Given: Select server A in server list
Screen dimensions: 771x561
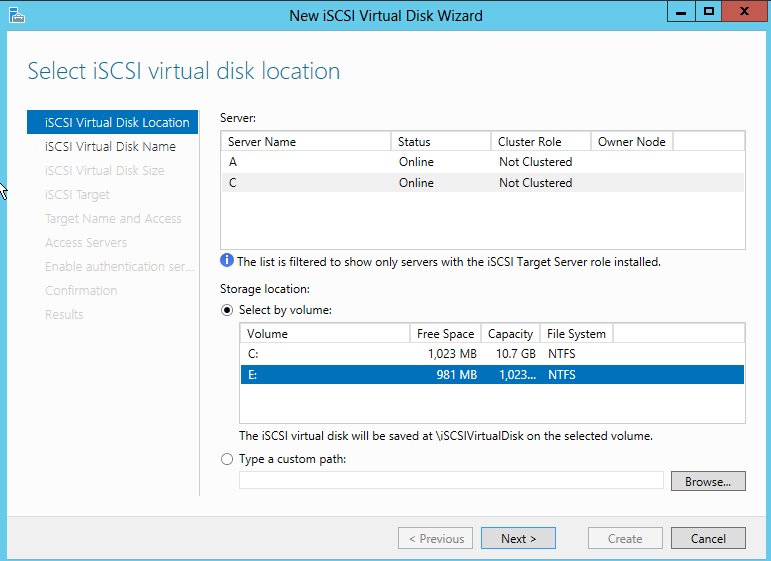Looking at the screenshot, I should click(305, 162).
